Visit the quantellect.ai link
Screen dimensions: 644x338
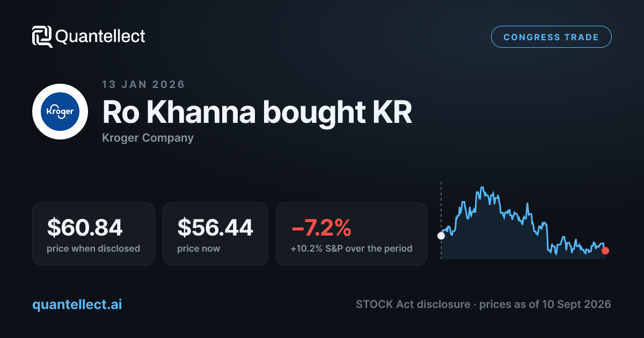click(77, 305)
